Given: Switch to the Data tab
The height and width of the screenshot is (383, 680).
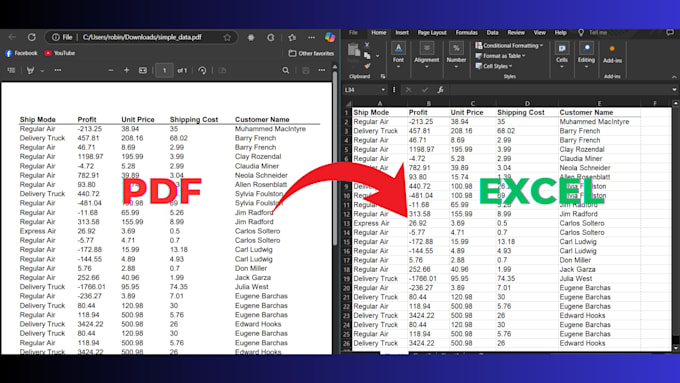Looking at the screenshot, I should [492, 33].
